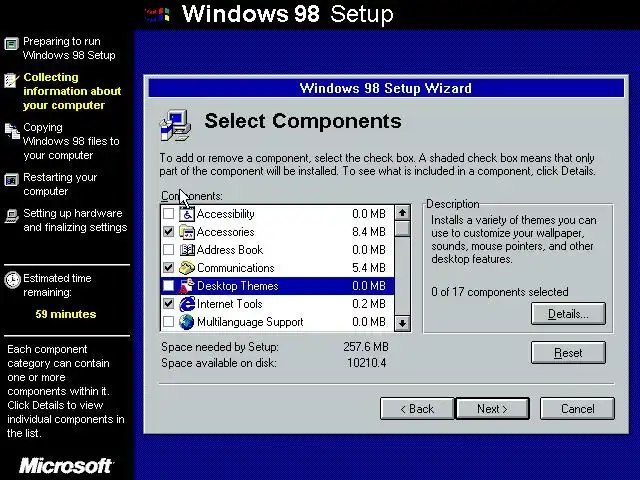
Task: Uncheck the Communications checkbox
Action: pos(168,267)
